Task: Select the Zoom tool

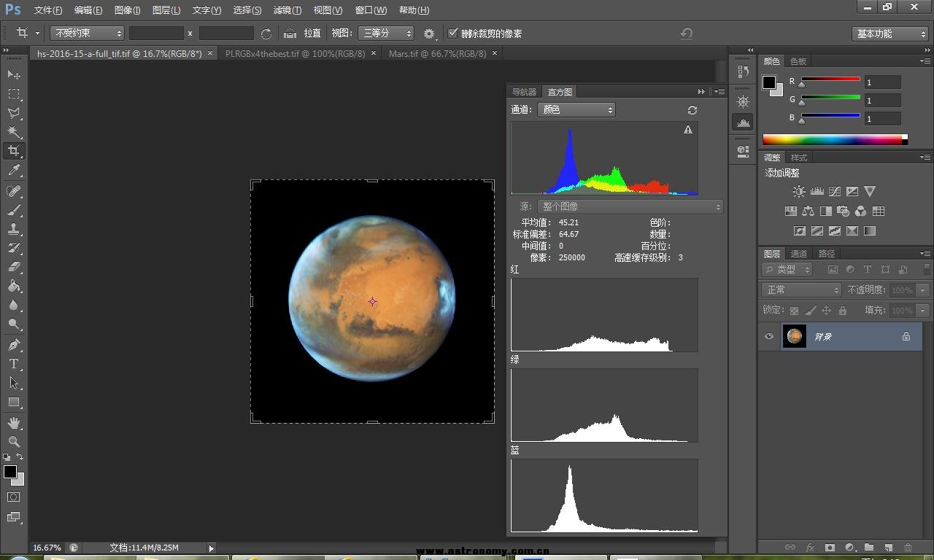Action: click(x=14, y=442)
